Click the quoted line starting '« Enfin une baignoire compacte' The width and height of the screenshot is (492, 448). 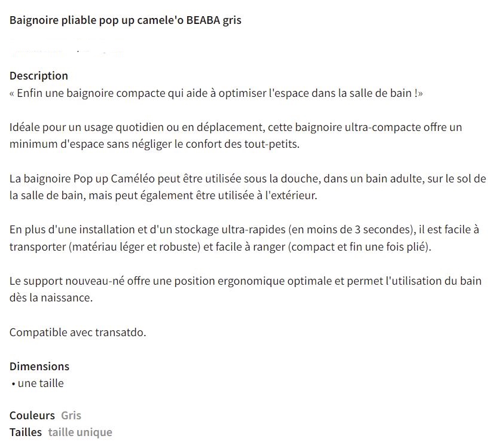tap(216, 93)
